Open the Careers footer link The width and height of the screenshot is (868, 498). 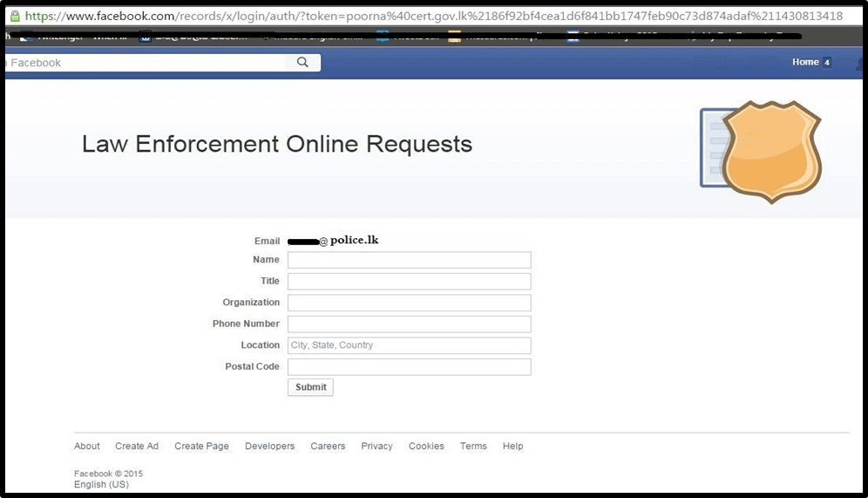pyautogui.click(x=328, y=446)
